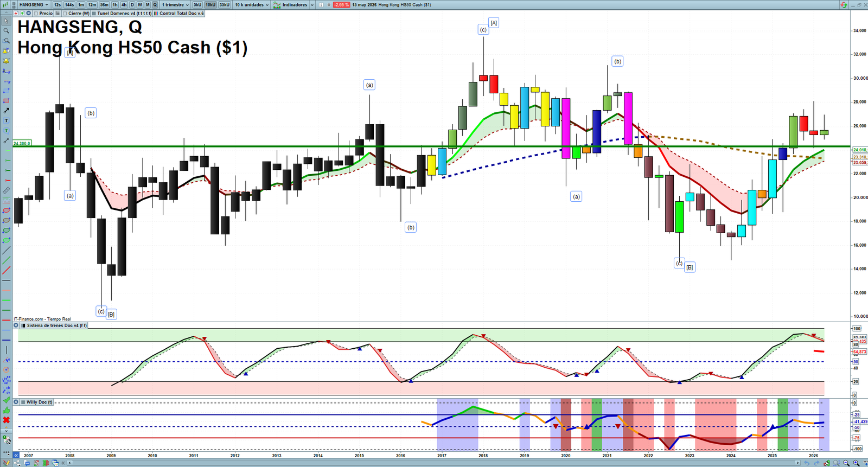Choose the ruler measurement tool
The height and width of the screenshot is (467, 868).
[6, 190]
